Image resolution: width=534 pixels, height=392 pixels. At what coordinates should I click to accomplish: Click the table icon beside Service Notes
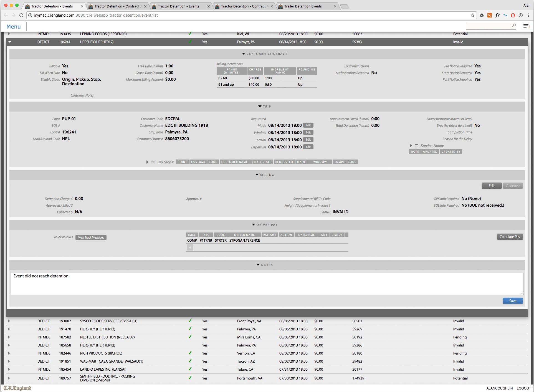[x=416, y=146]
